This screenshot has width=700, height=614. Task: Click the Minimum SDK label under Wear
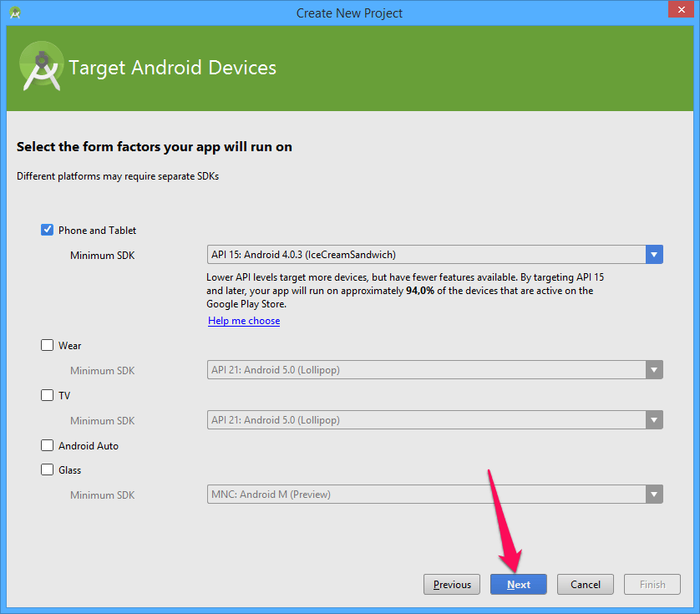[x=102, y=371]
